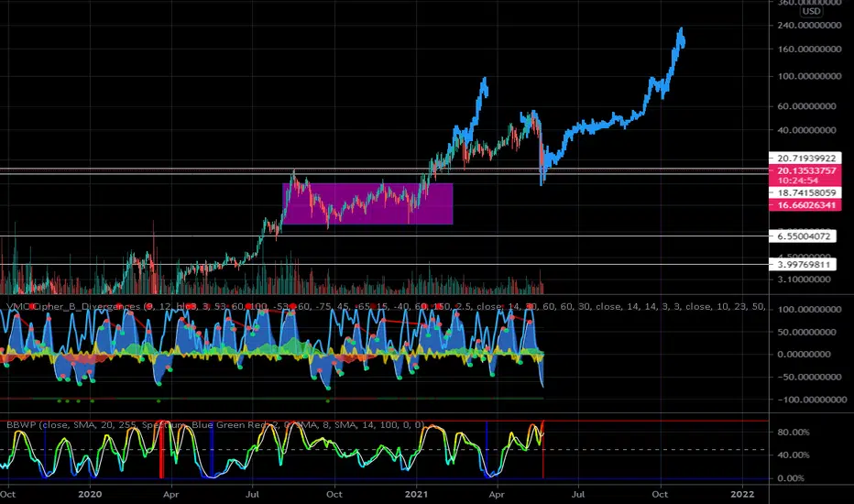Click the -50.00000000 oscillator scale value
Viewport: 854px width, 504px height.
pyautogui.click(x=809, y=377)
